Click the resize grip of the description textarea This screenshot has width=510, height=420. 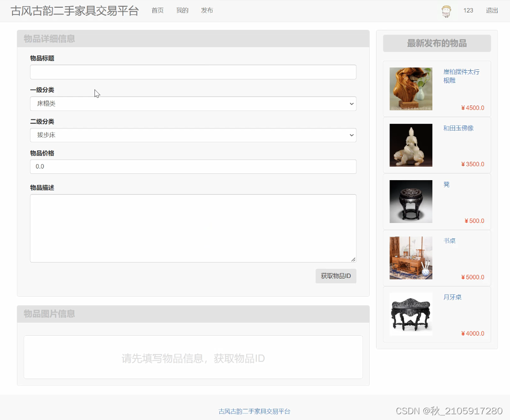[353, 260]
